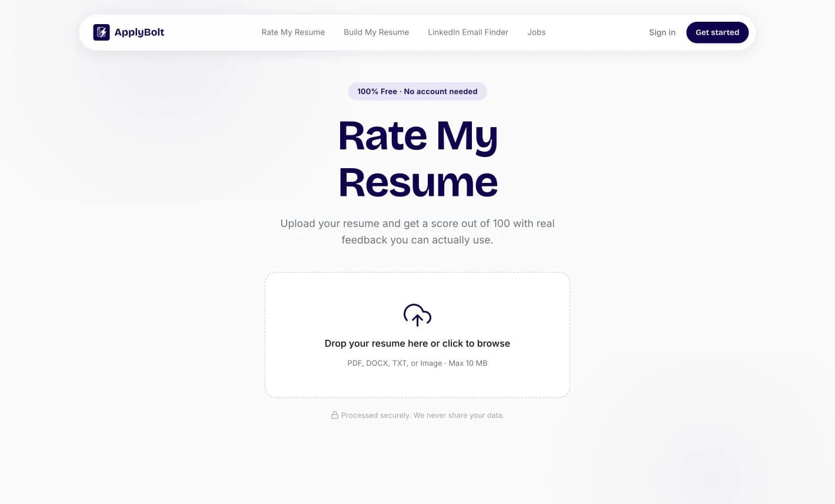835x504 pixels.
Task: Click 'Drop your resume here or click to browse'
Action: (x=417, y=343)
